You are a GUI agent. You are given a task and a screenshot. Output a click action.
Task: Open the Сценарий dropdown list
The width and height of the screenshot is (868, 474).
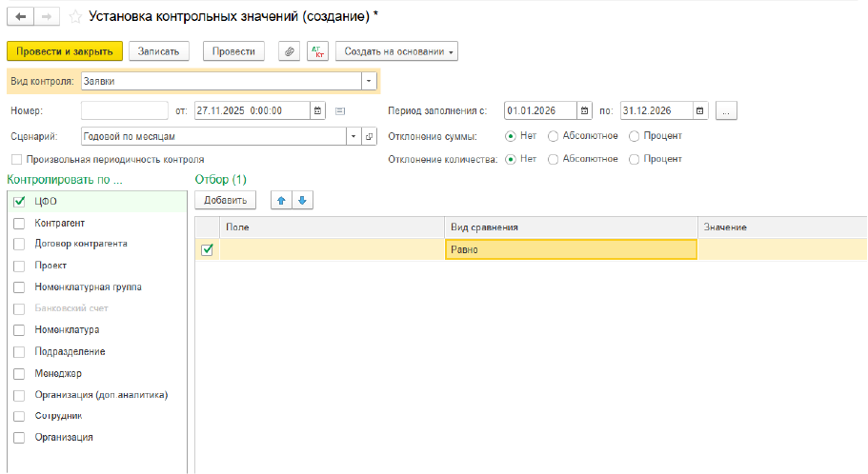[353, 137]
